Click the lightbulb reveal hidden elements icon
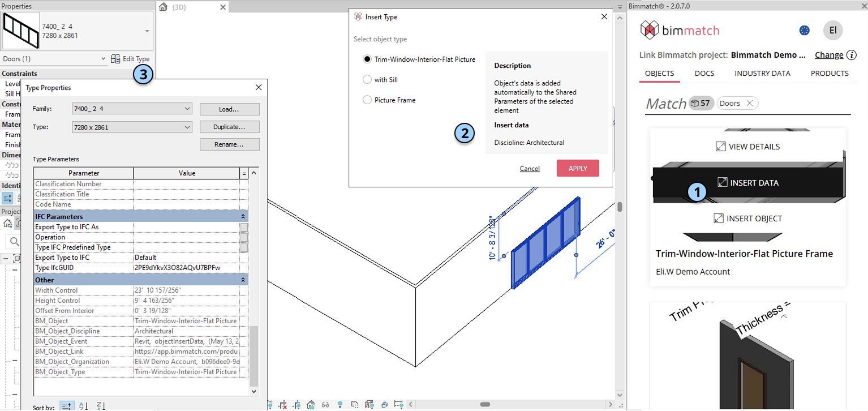This screenshot has height=411, width=868. [340, 405]
